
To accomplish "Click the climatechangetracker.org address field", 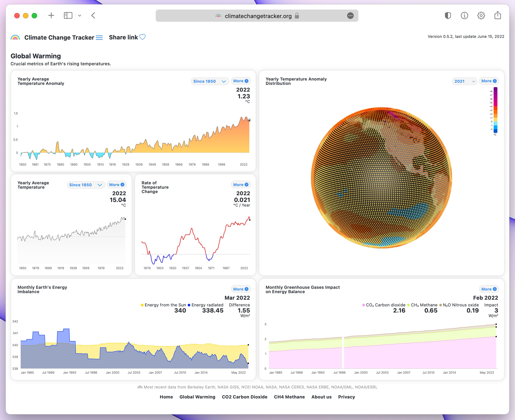I will [258, 16].
